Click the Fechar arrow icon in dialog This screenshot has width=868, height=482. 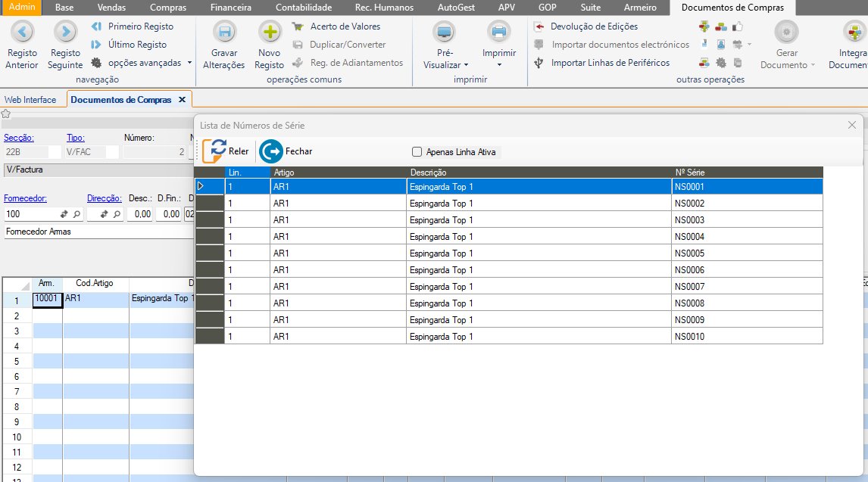point(270,151)
